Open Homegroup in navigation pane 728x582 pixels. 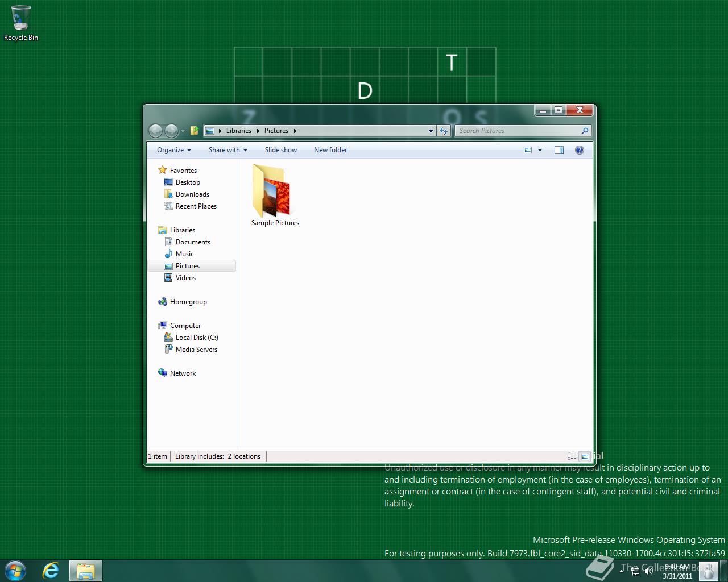[188, 301]
